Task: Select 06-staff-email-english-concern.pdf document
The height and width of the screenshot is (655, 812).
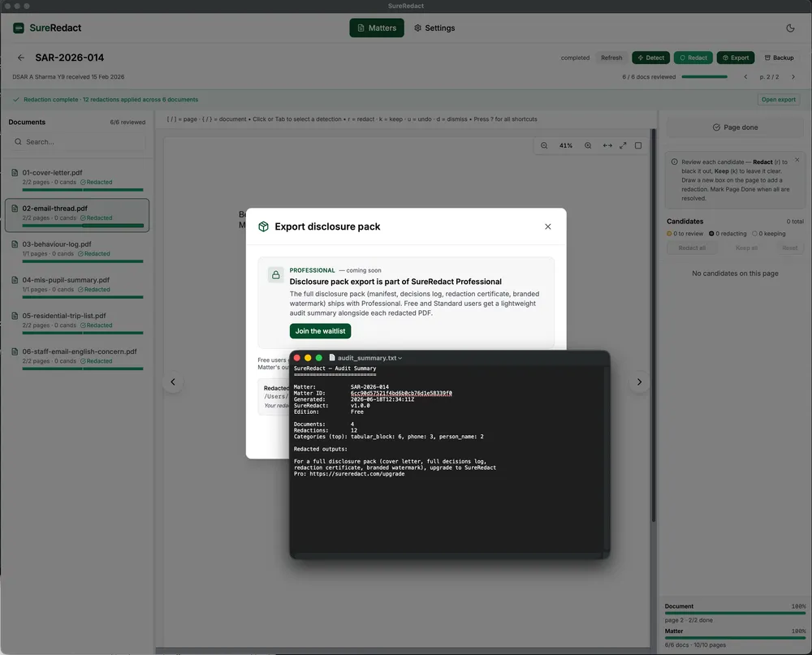Action: 77,358
